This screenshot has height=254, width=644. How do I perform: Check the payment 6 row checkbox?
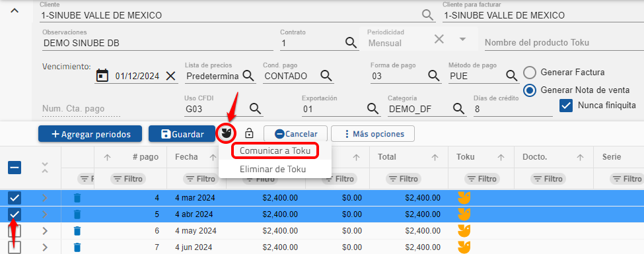[15, 231]
